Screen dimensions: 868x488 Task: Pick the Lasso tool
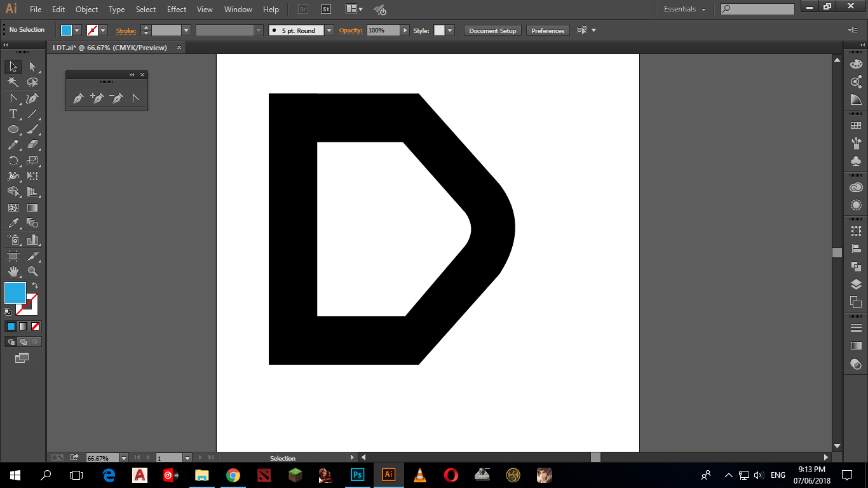(33, 83)
